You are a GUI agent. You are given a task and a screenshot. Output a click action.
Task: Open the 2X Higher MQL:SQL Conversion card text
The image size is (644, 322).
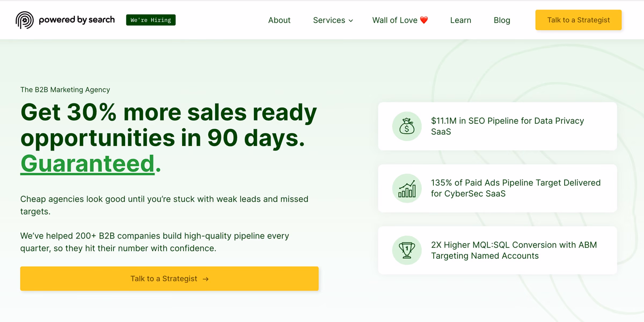514,250
